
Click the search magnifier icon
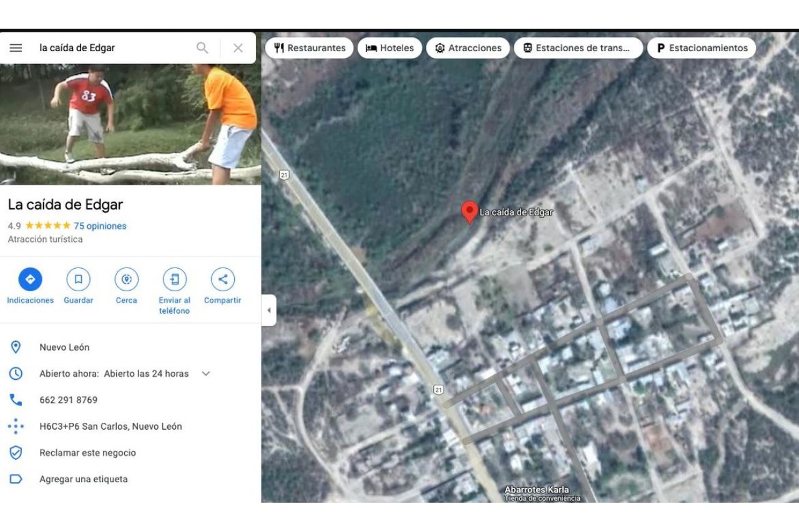[202, 48]
